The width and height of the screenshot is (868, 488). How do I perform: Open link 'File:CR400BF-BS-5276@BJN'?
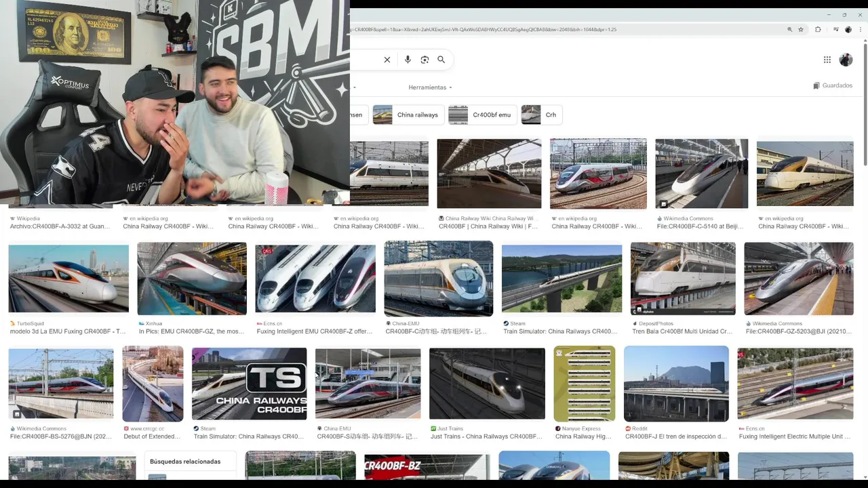(x=61, y=436)
